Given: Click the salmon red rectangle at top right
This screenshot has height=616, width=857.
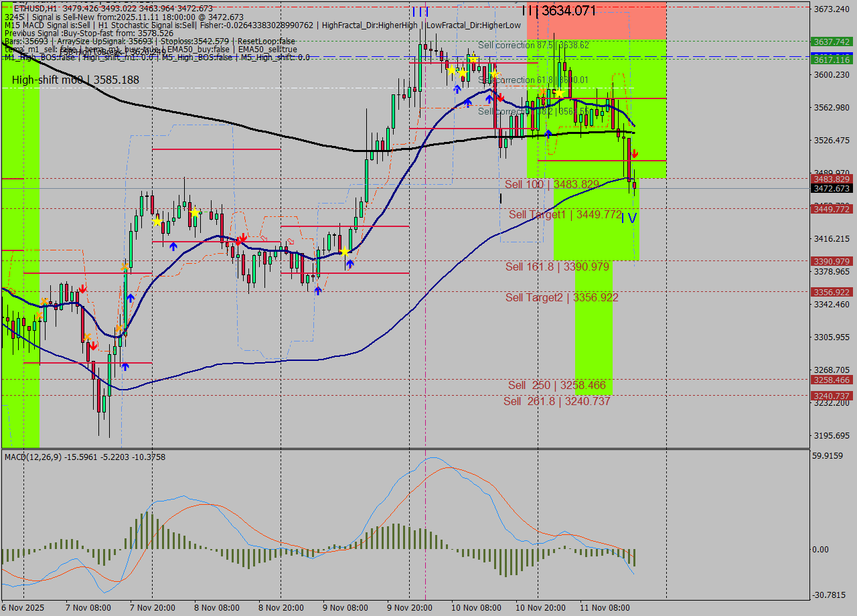Looking at the screenshot, I should [x=596, y=20].
